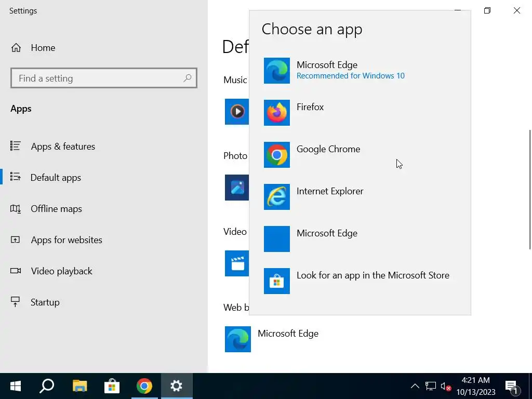Open the notification Action Center
Viewport: 532px width, 399px height.
[x=512, y=387]
